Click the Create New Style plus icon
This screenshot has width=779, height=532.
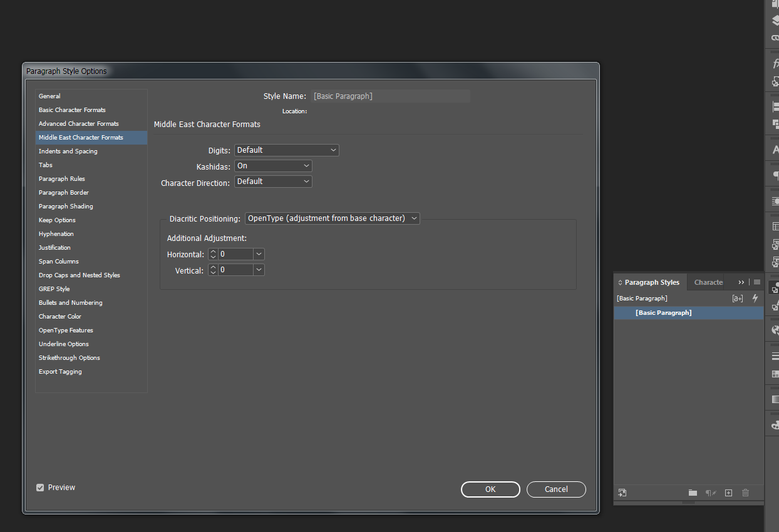[728, 493]
